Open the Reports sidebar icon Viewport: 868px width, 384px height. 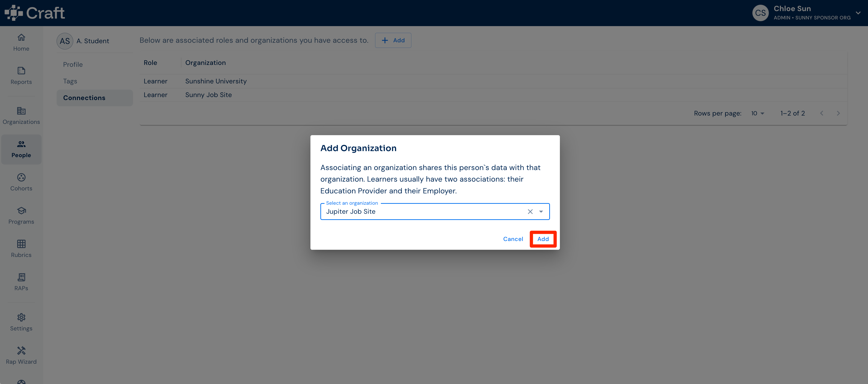click(x=21, y=71)
